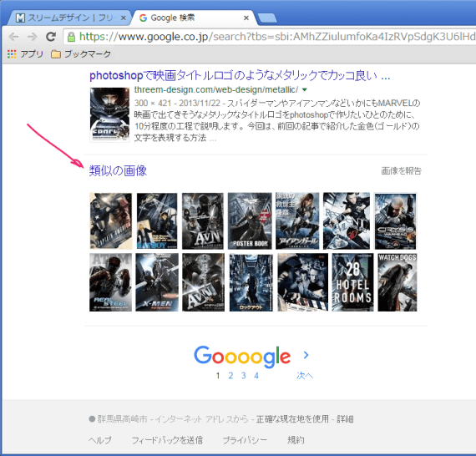This screenshot has height=456, width=476.
Task: Open the Captain America poster thumbnail
Action: [111, 220]
